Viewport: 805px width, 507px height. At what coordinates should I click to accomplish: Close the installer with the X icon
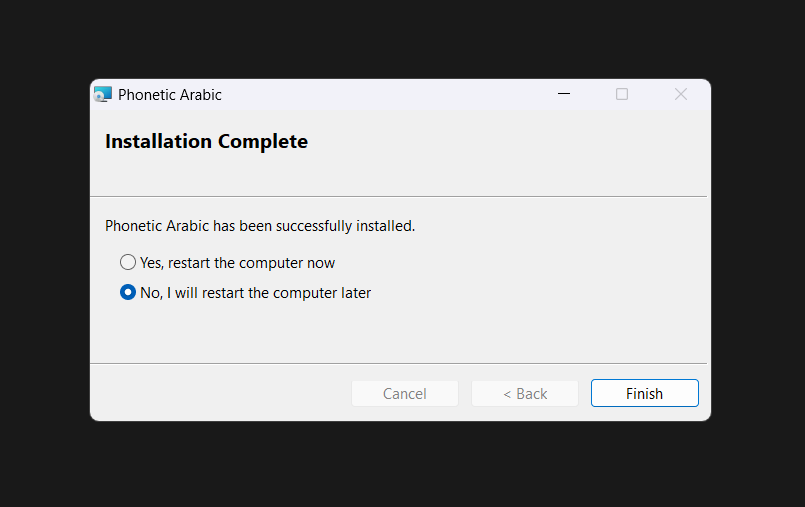click(681, 94)
